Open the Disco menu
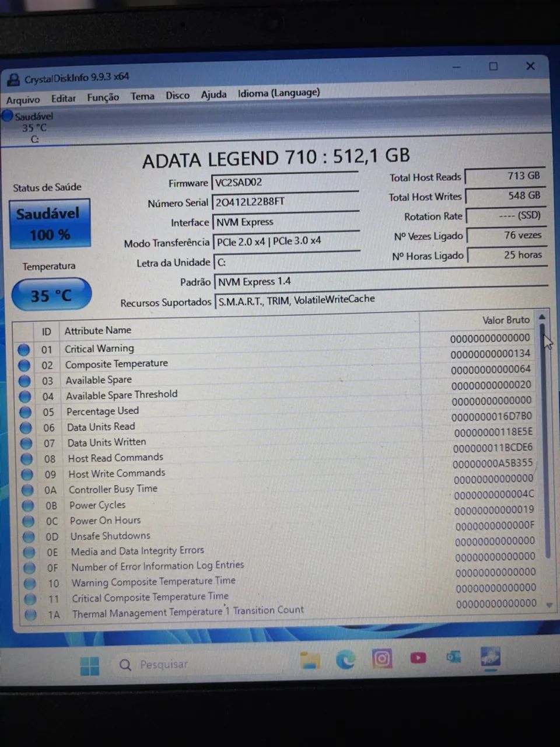This screenshot has width=560, height=747. [177, 95]
